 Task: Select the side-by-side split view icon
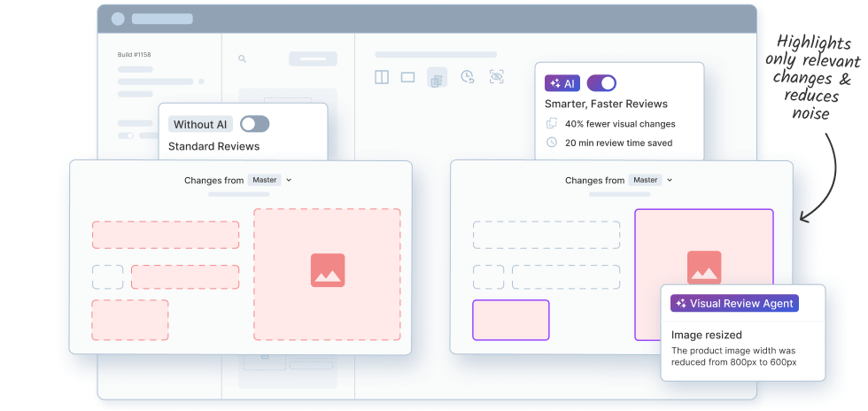point(382,77)
